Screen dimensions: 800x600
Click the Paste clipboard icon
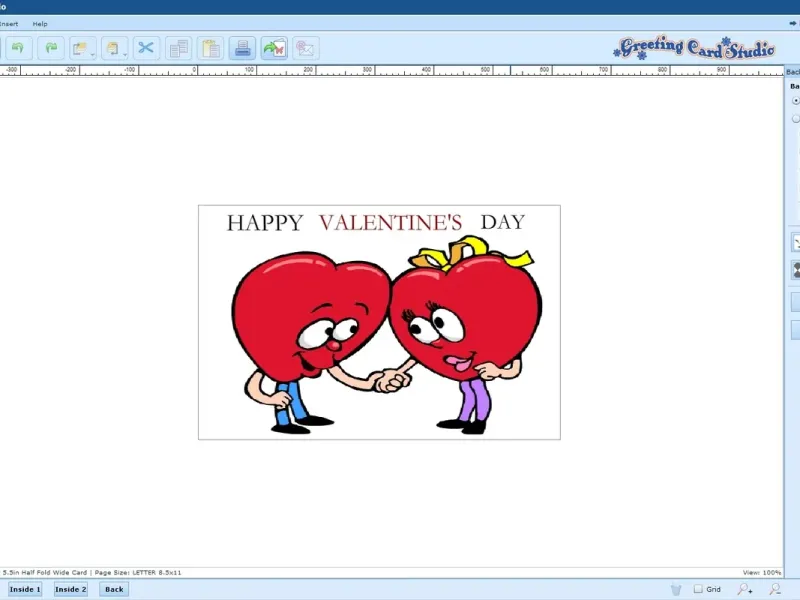pos(210,48)
